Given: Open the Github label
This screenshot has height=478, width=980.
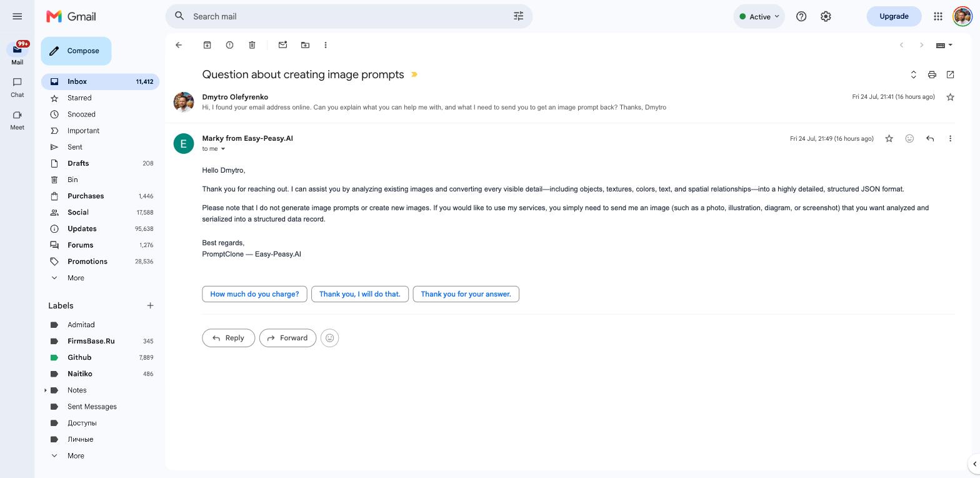Looking at the screenshot, I should click(100, 357).
